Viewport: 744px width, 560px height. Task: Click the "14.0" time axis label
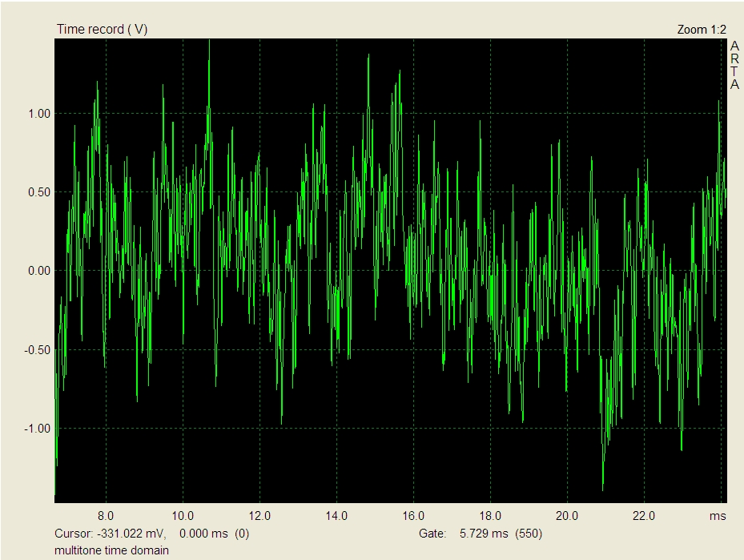pos(336,516)
